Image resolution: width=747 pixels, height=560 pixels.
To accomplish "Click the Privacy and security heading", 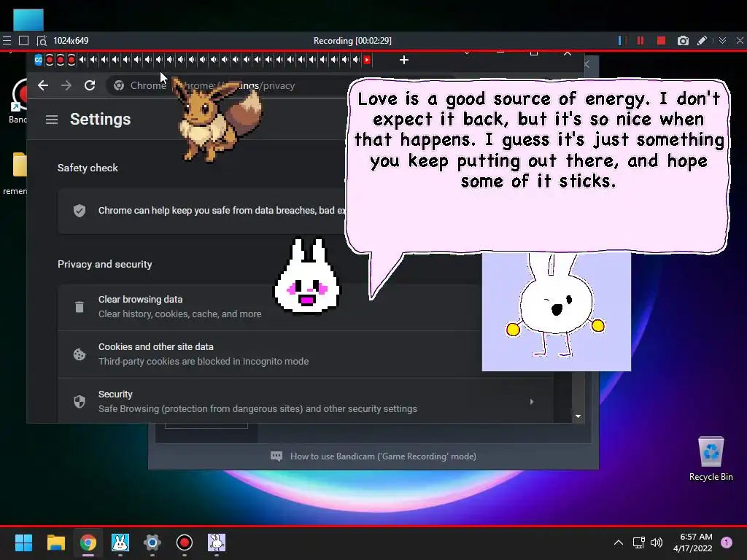I will pyautogui.click(x=105, y=264).
